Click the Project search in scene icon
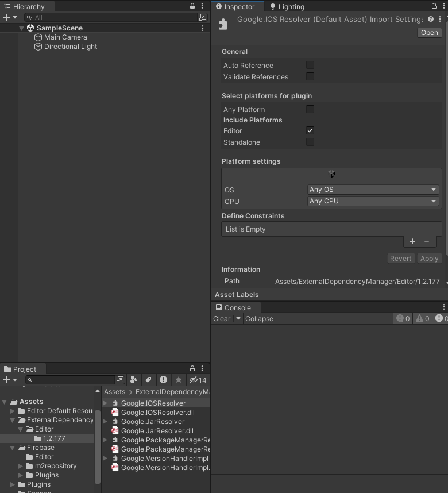The width and height of the screenshot is (448, 493). pos(120,380)
